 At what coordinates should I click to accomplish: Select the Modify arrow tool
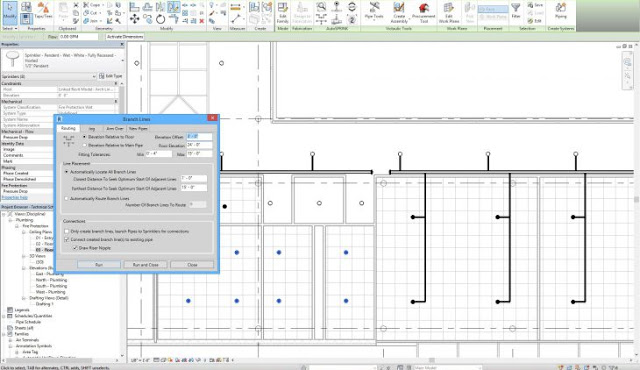10,13
